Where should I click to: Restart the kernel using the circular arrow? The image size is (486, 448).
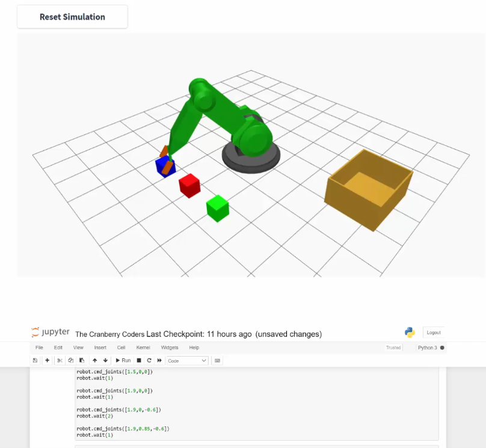pyautogui.click(x=149, y=360)
